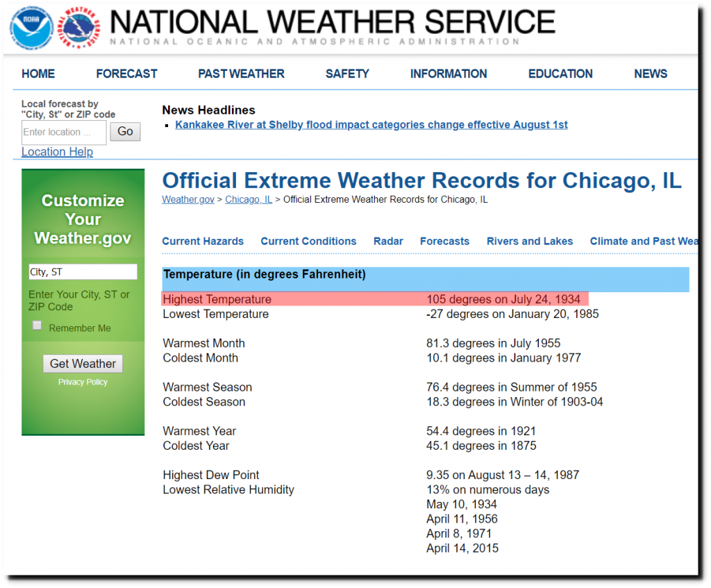
Task: Click the NEWS menu item
Action: (651, 74)
